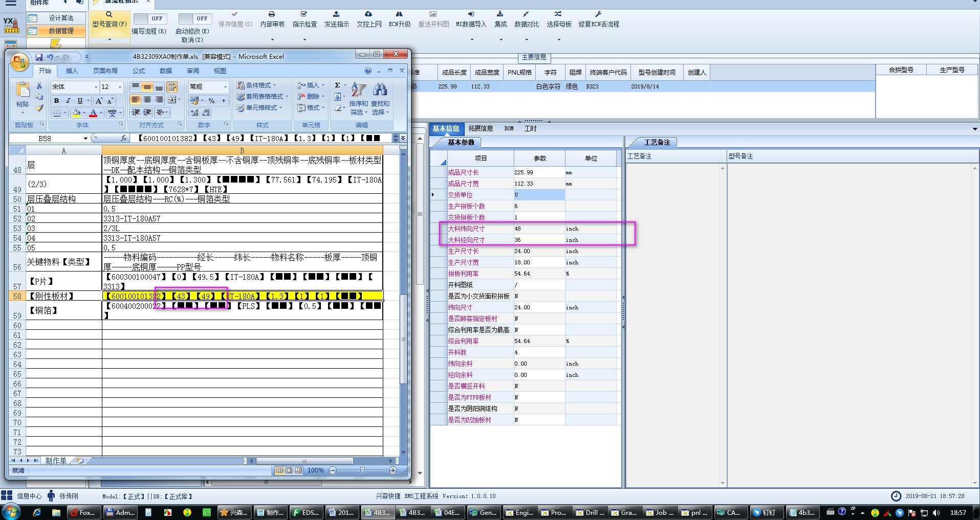
Task: Click the percent style button in Excel
Action: point(211,101)
